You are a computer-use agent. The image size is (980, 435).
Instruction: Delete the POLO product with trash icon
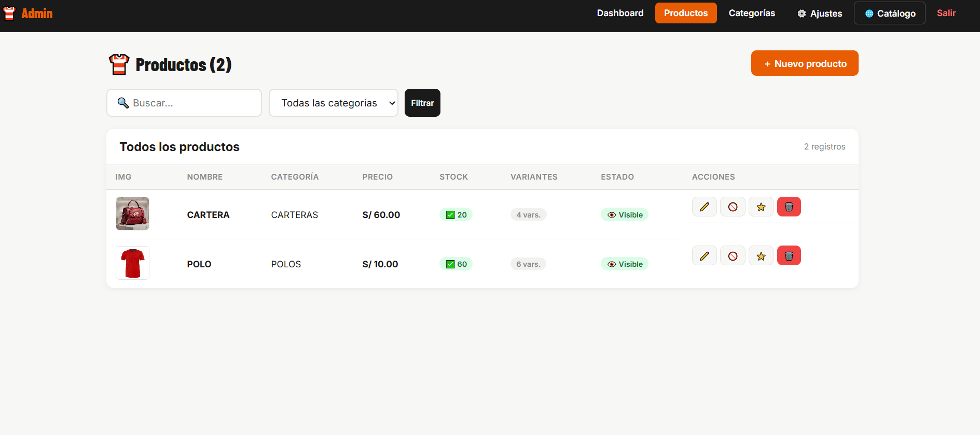click(x=789, y=255)
